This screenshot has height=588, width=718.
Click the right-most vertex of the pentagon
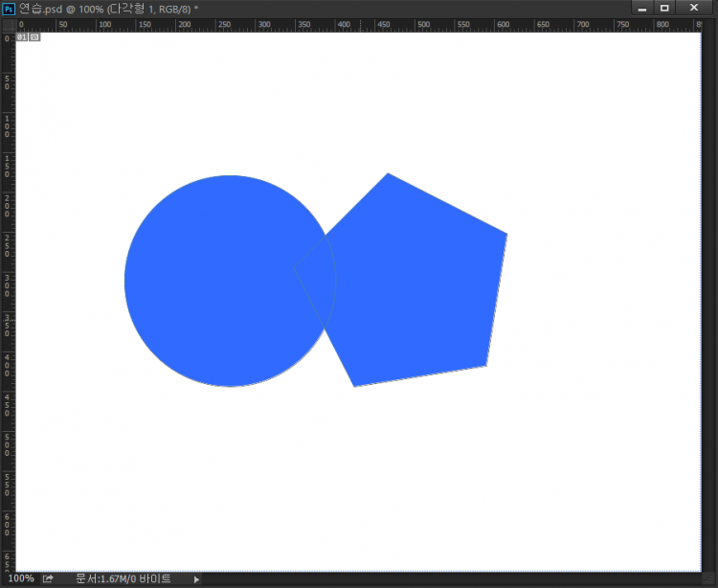pyautogui.click(x=505, y=234)
